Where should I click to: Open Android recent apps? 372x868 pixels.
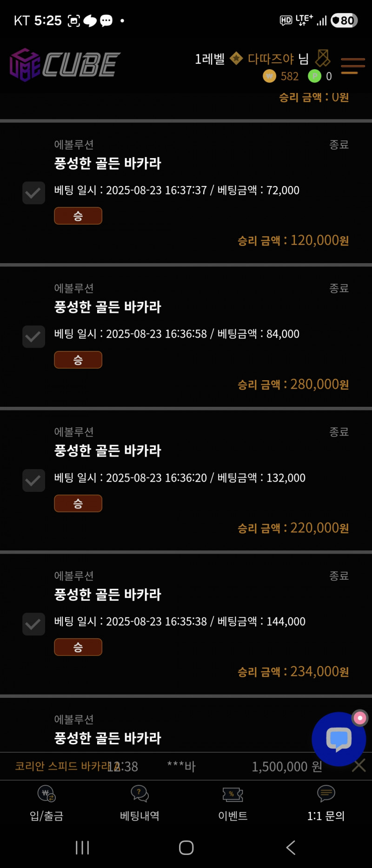(x=82, y=848)
